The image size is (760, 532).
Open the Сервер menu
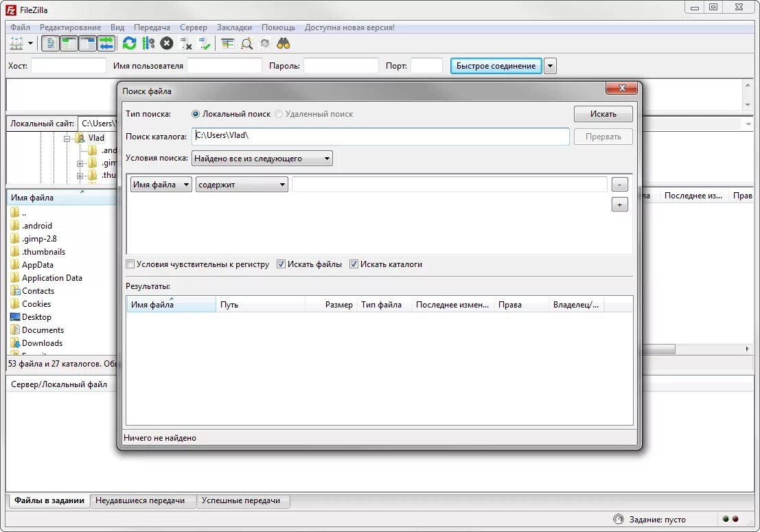[193, 27]
